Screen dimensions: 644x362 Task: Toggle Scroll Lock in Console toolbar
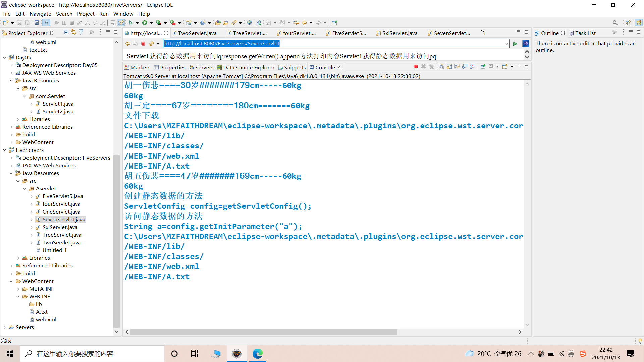coord(449,67)
